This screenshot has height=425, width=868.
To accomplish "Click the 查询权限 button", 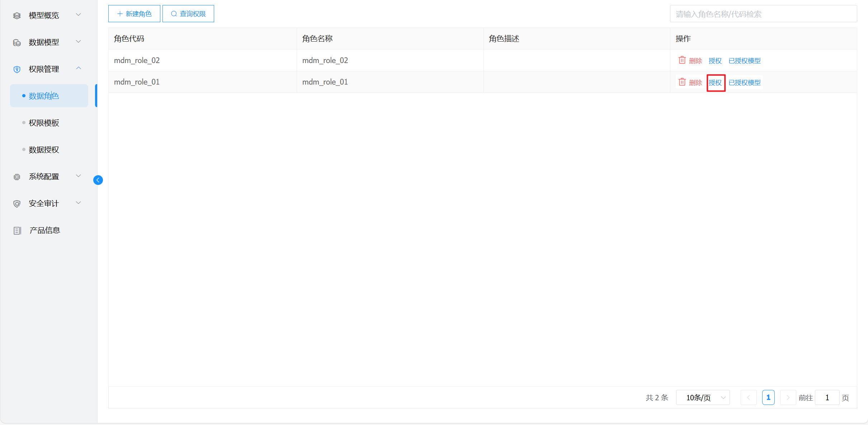I will (188, 14).
